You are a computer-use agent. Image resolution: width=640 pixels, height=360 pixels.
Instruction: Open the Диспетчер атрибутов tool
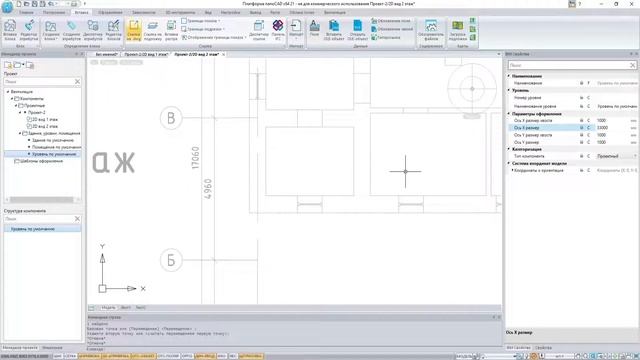[93, 29]
